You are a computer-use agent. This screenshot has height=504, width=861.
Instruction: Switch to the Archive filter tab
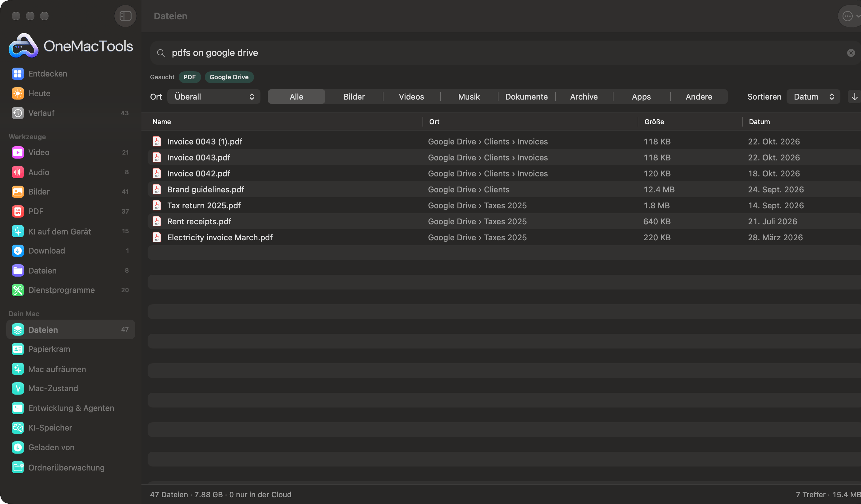pos(584,96)
